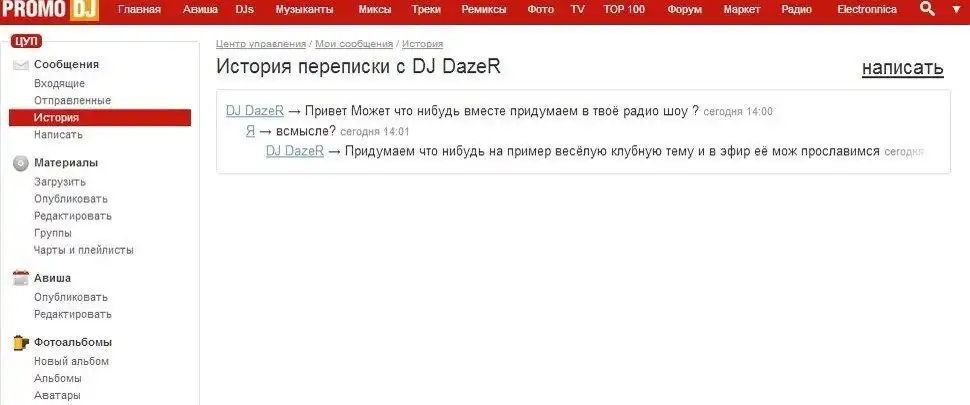Click Центр управления breadcrumb
Viewport: 970px width, 405px height.
(261, 44)
